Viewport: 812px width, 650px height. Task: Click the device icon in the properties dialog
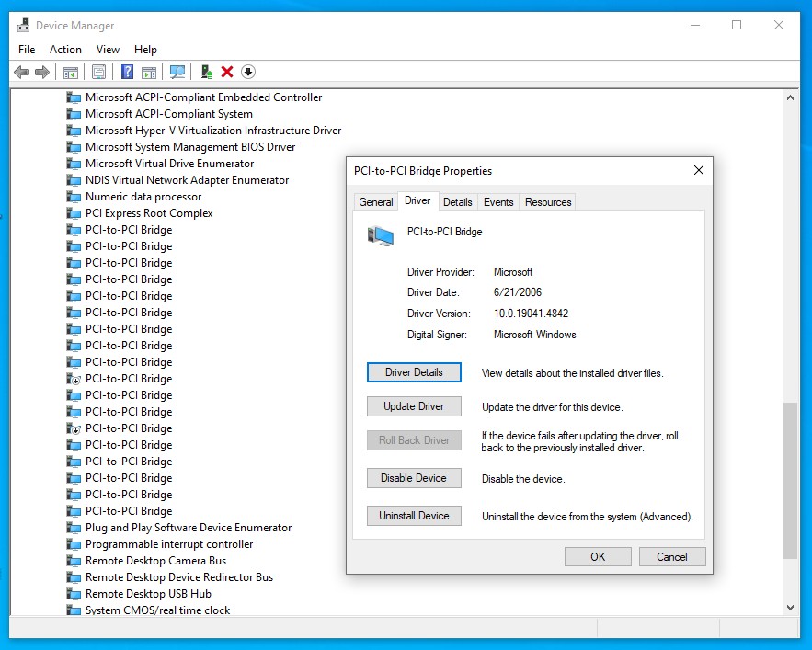click(381, 235)
